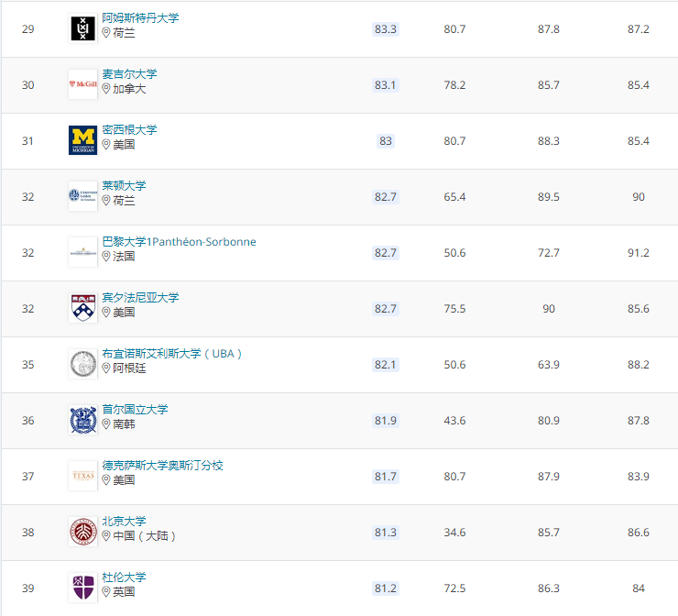
Task: Click the location pin beside 南韩
Action: (106, 424)
